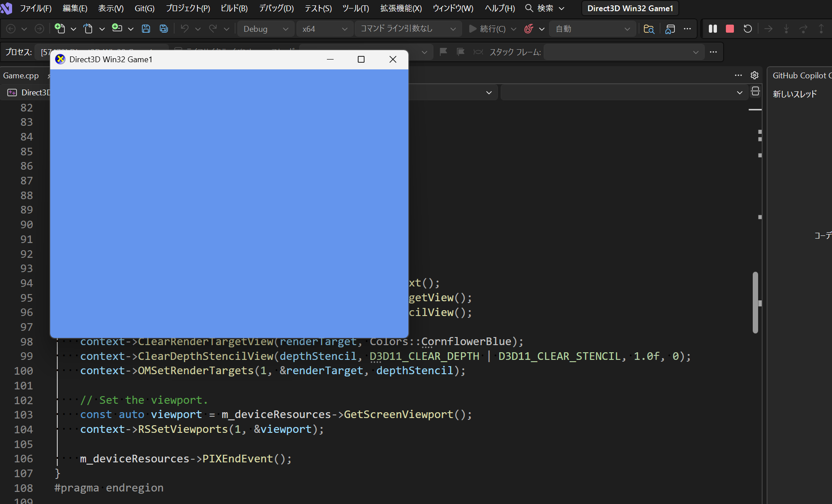Open the Debug configuration dropdown
Screen dimensions: 832x504
point(266,29)
